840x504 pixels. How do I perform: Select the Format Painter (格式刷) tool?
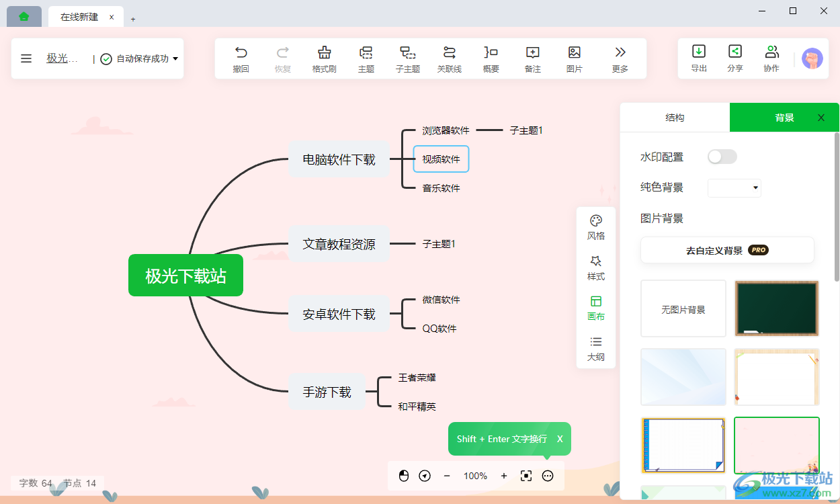tap(325, 52)
